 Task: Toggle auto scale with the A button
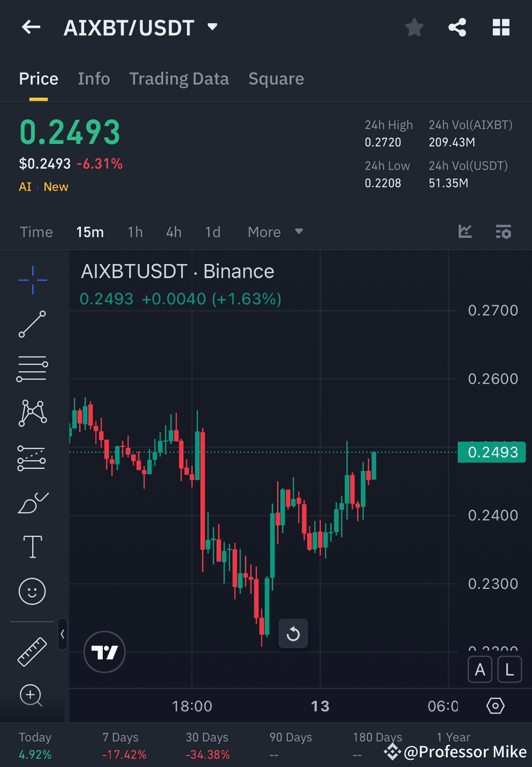(x=480, y=669)
